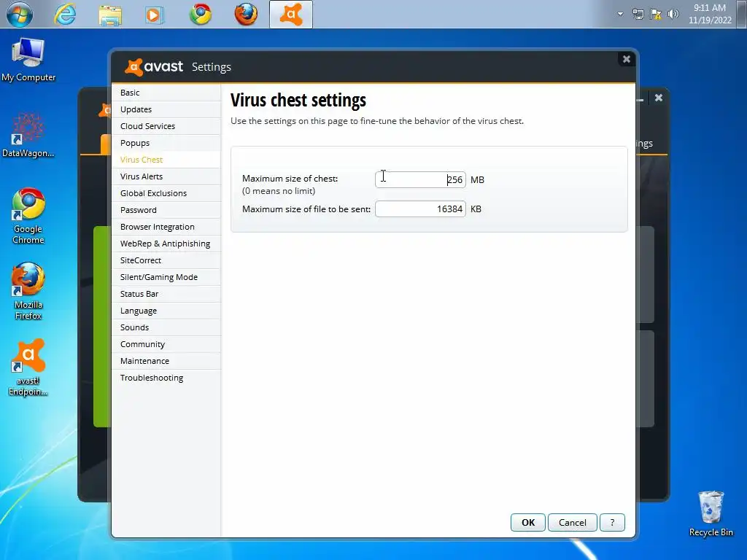747x560 pixels.
Task: Click the avast logo in Settings header
Action: [x=154, y=66]
